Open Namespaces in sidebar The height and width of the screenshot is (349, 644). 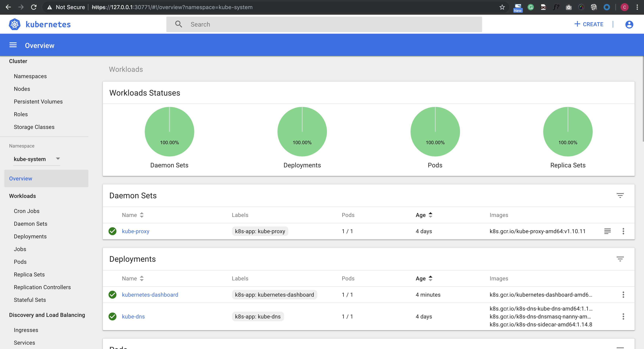pyautogui.click(x=30, y=76)
